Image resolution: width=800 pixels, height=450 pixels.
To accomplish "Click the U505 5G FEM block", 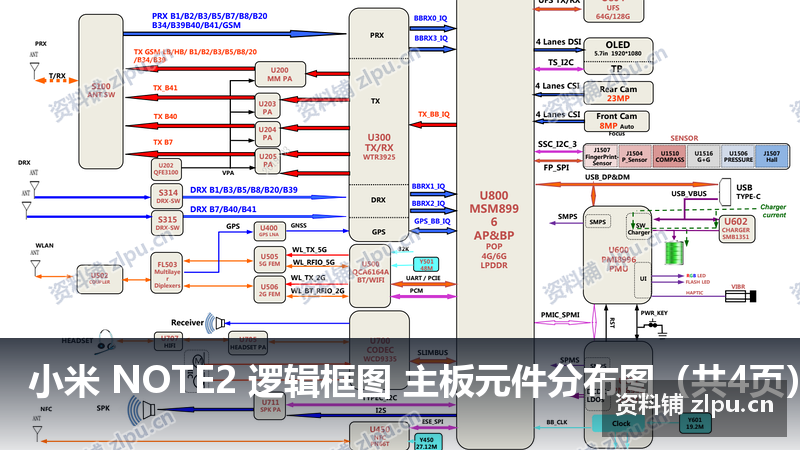I will [x=269, y=260].
